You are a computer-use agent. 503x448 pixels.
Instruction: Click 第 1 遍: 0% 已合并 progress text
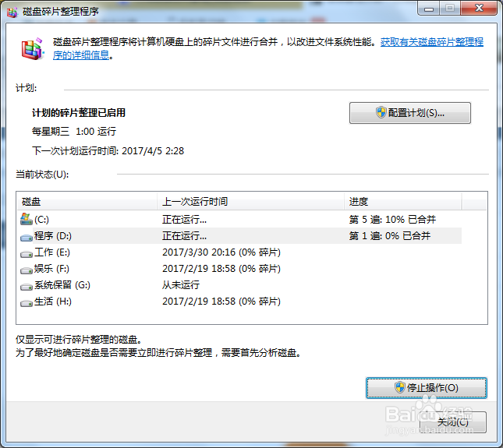(x=389, y=236)
